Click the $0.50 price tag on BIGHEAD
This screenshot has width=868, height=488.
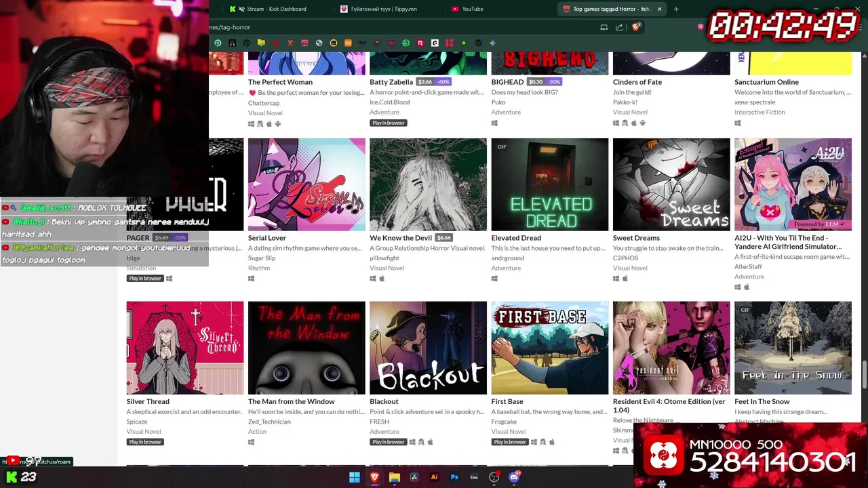coord(536,82)
